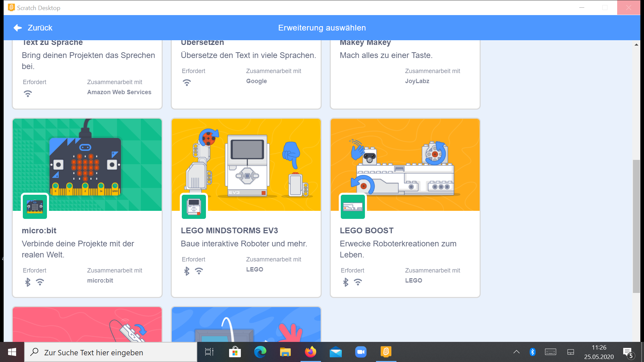Open File Explorer from taskbar
This screenshot has width=644, height=362.
click(285, 352)
